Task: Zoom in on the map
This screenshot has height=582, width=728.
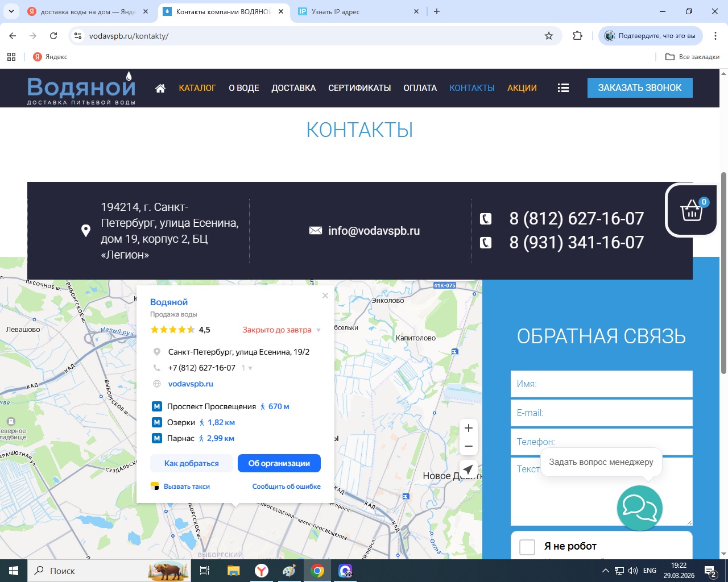Action: point(469,428)
